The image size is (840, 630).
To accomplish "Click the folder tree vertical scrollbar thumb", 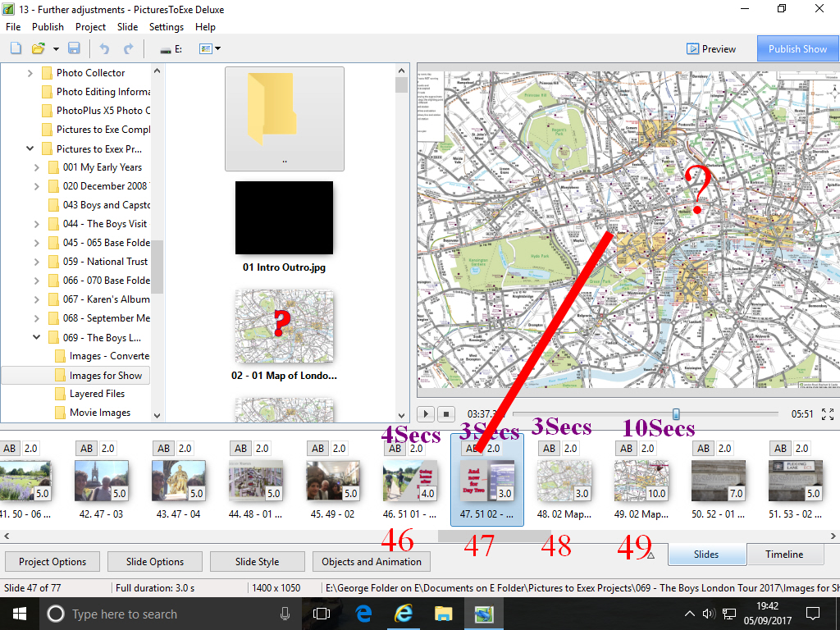I will (157, 267).
